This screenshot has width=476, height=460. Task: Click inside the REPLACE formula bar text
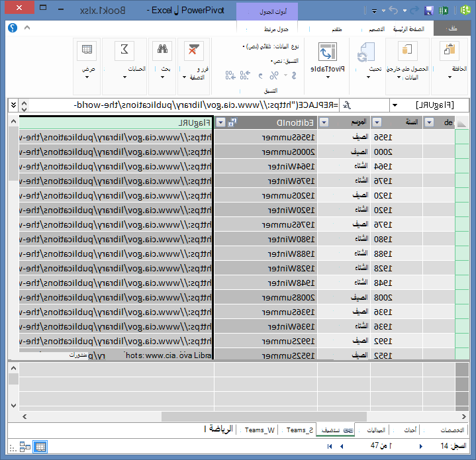point(206,105)
